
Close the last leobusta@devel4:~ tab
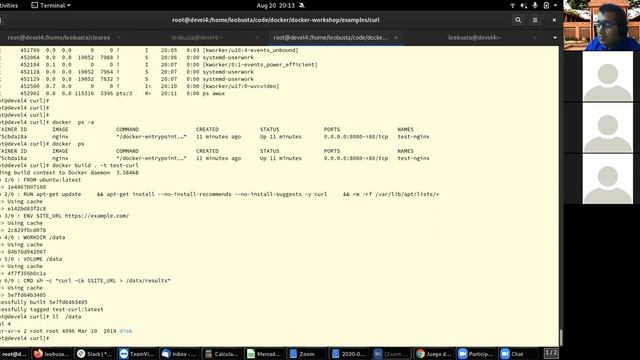pyautogui.click(x=534, y=38)
